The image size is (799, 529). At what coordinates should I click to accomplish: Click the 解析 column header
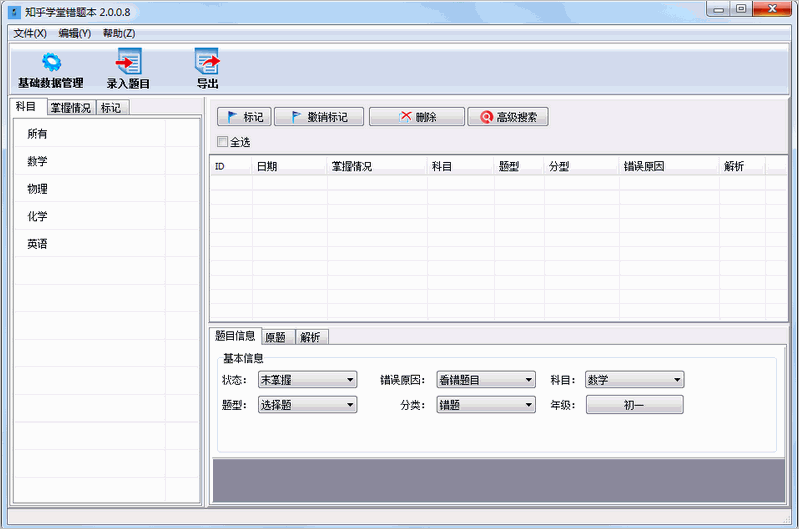pyautogui.click(x=742, y=166)
